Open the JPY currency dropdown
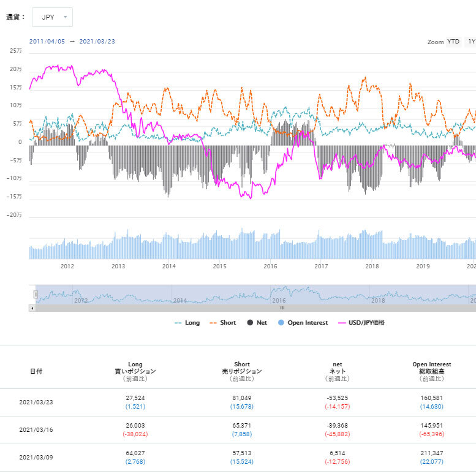 [x=52, y=17]
